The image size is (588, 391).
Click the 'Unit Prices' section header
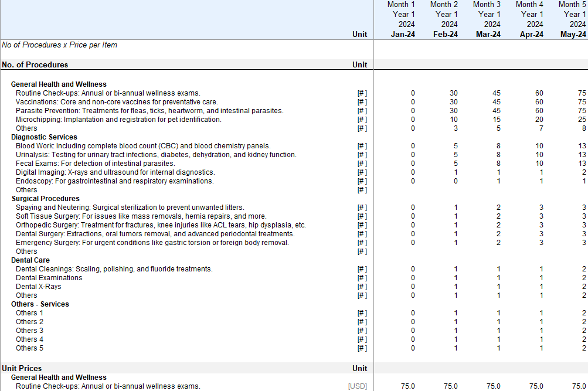click(x=22, y=369)
